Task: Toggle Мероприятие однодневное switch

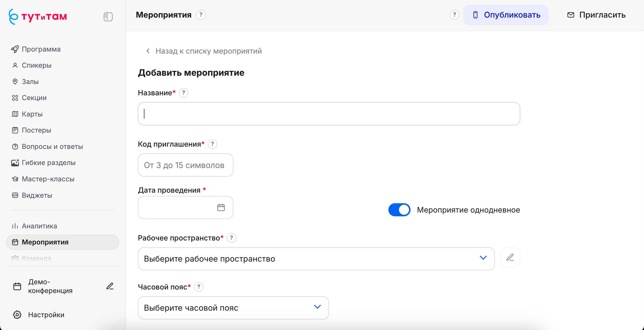Action: tap(399, 210)
